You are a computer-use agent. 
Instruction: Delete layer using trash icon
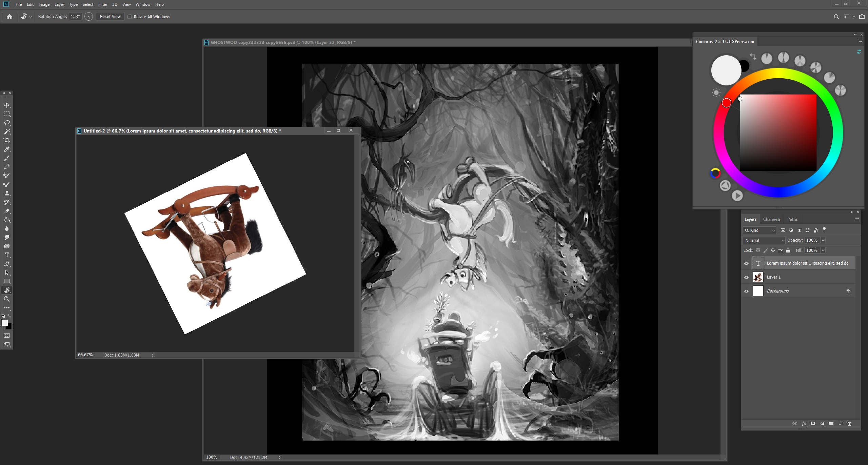tap(850, 424)
